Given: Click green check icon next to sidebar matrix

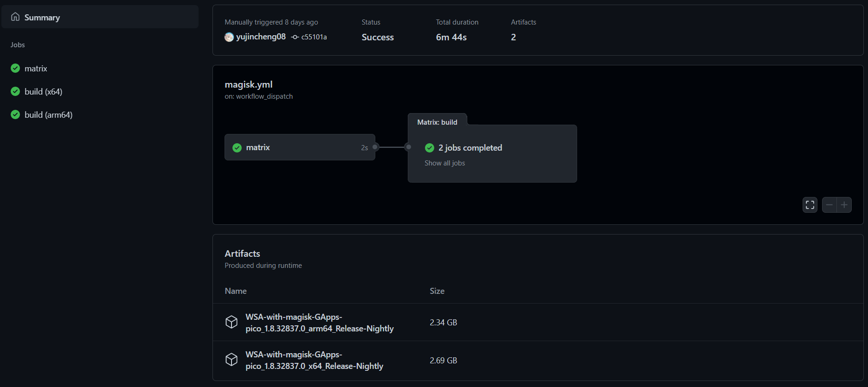Looking at the screenshot, I should (x=15, y=68).
